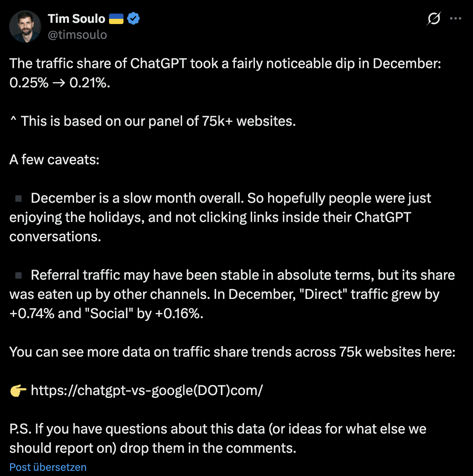
Task: Expand Grok's explanation of the tweet
Action: coord(434,18)
